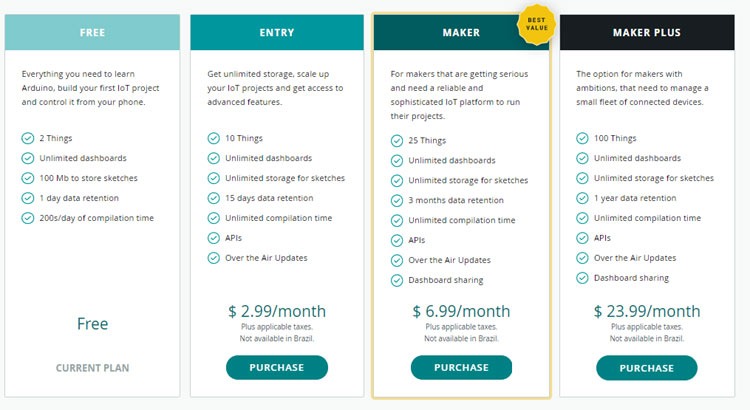The image size is (750, 410).
Task: Click checkmark beside "1 year data retention"
Action: pyautogui.click(x=584, y=198)
